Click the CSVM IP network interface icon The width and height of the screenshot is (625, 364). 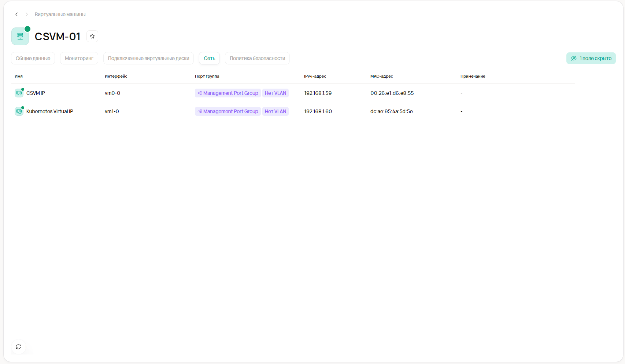click(x=19, y=93)
